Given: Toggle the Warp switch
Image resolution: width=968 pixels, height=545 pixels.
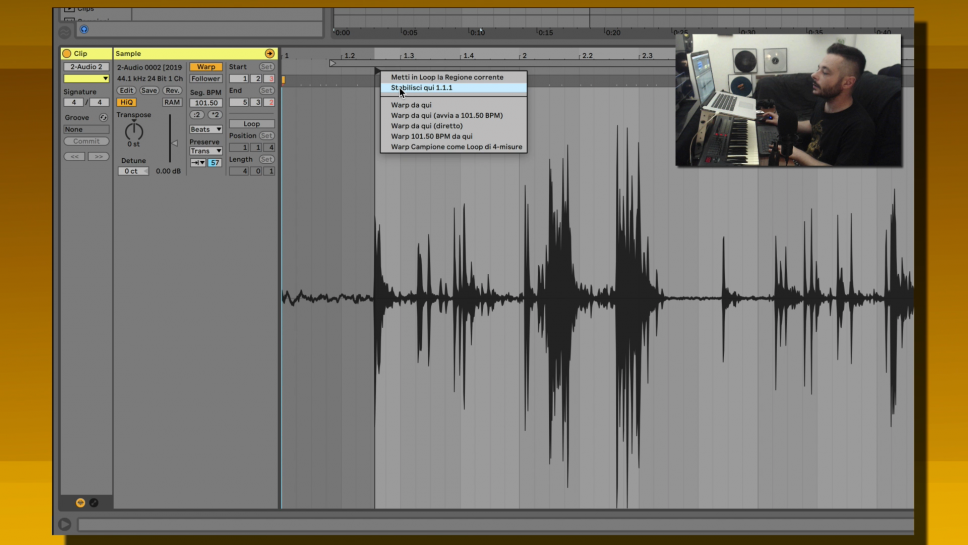Looking at the screenshot, I should pyautogui.click(x=205, y=67).
